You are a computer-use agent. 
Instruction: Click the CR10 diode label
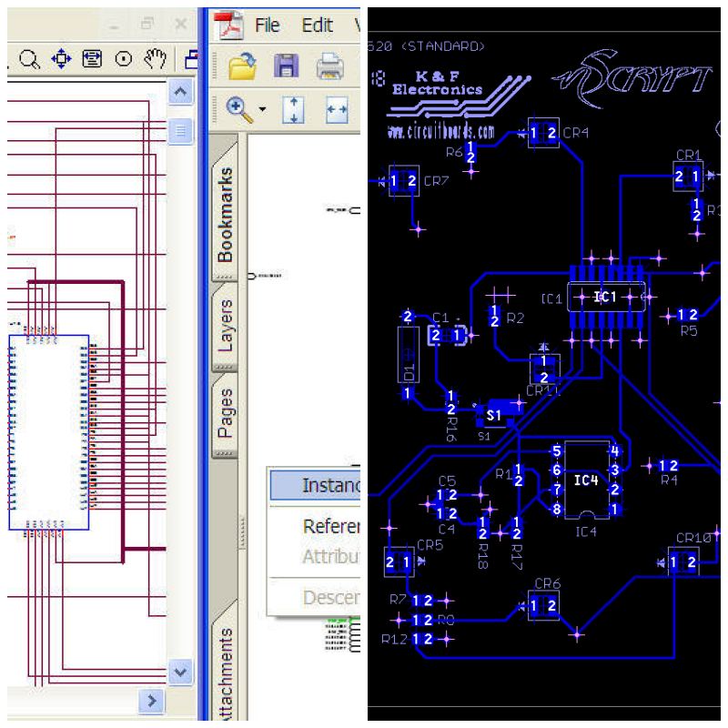point(693,538)
